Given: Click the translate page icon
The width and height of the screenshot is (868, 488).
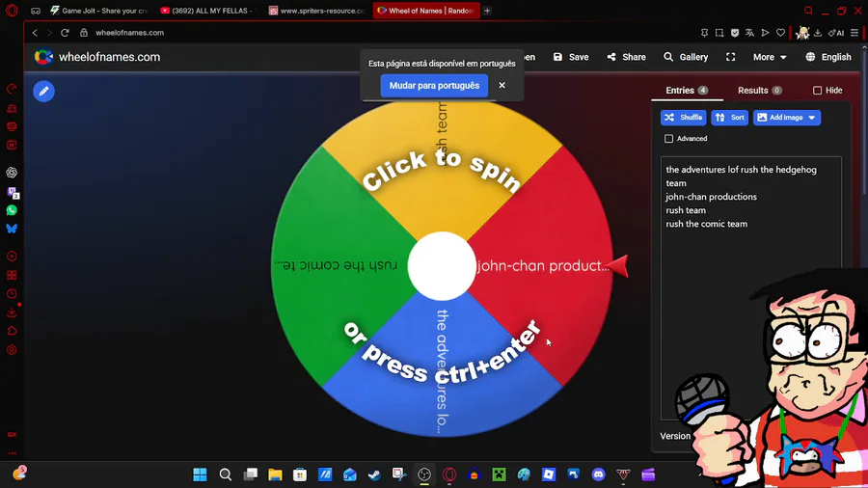Looking at the screenshot, I should point(749,33).
